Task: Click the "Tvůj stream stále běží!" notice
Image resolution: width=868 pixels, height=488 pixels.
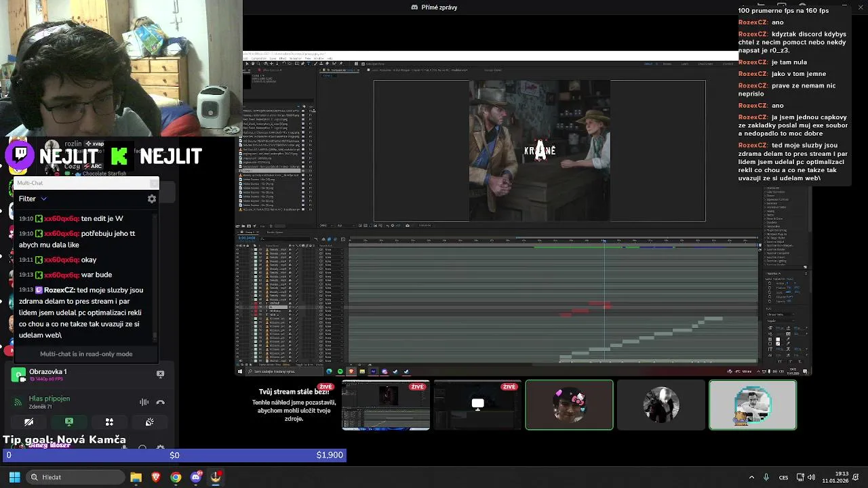Action: point(294,392)
